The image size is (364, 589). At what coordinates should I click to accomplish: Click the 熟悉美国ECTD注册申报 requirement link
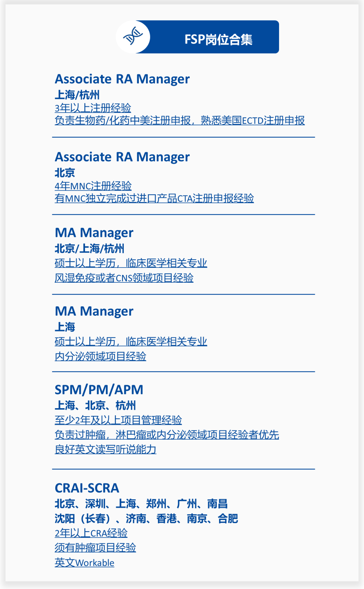tap(252, 120)
